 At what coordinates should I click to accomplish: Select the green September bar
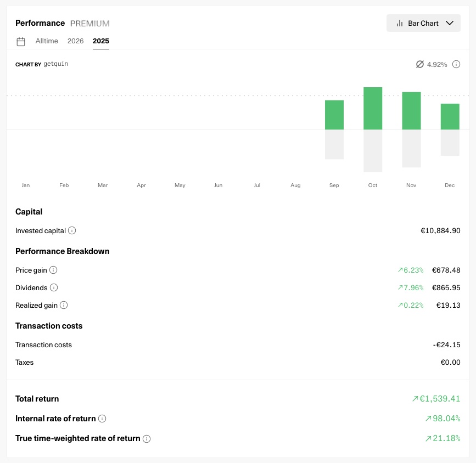334,115
